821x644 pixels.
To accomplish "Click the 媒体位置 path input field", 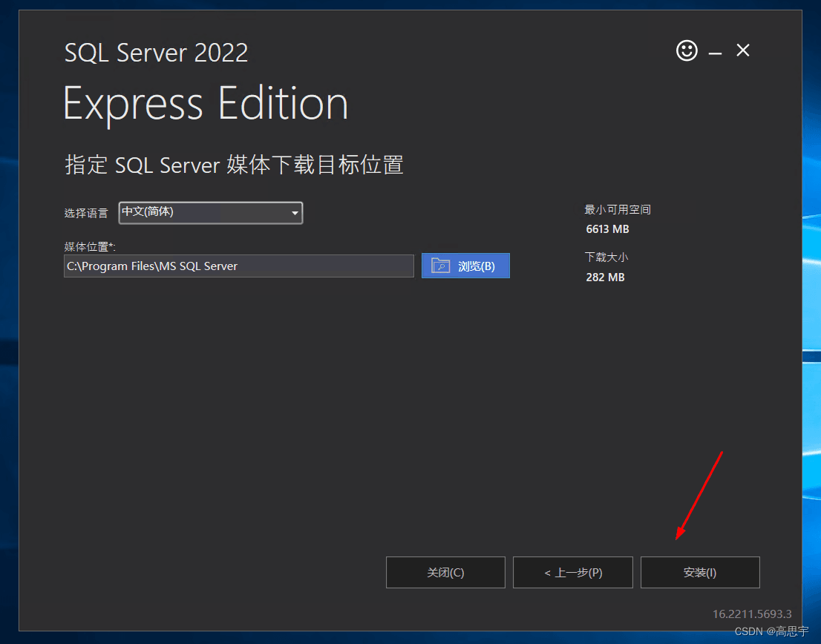I will click(239, 266).
